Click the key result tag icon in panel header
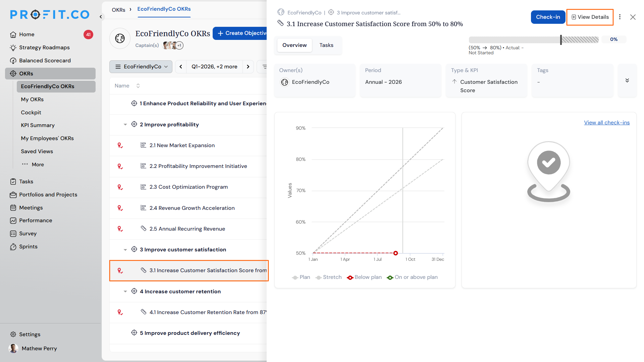The height and width of the screenshot is (362, 644). (281, 23)
